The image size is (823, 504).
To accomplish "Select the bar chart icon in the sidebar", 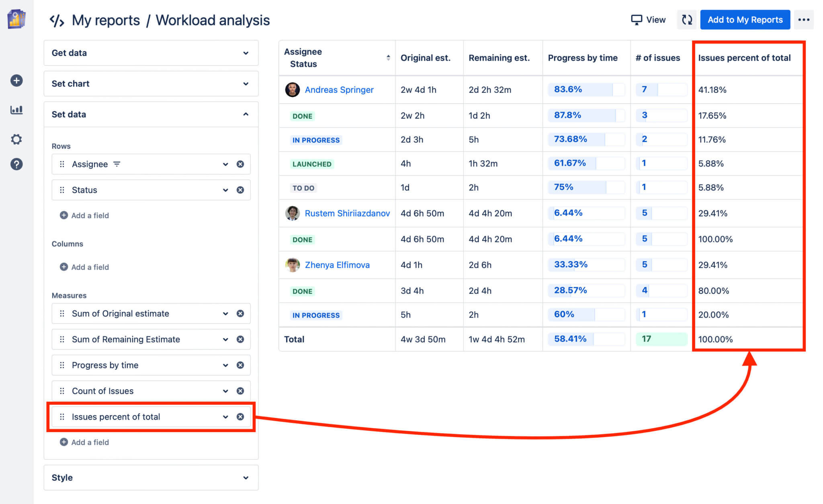I will click(x=16, y=110).
